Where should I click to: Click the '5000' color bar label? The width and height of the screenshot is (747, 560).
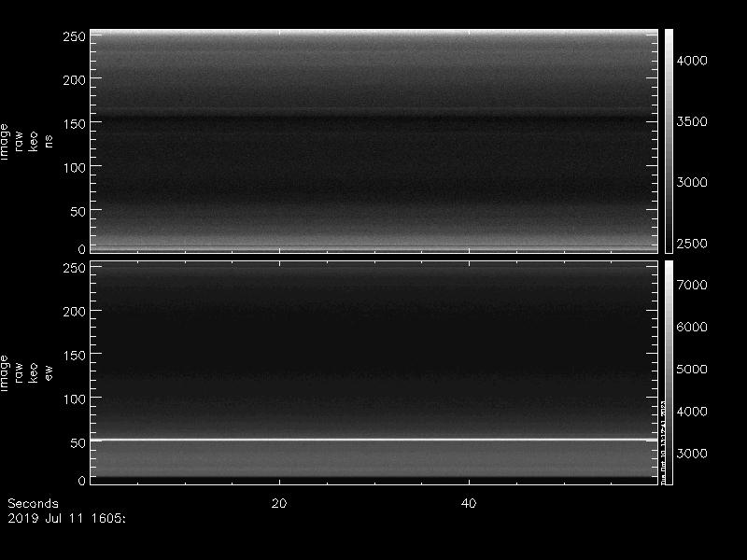(x=692, y=369)
